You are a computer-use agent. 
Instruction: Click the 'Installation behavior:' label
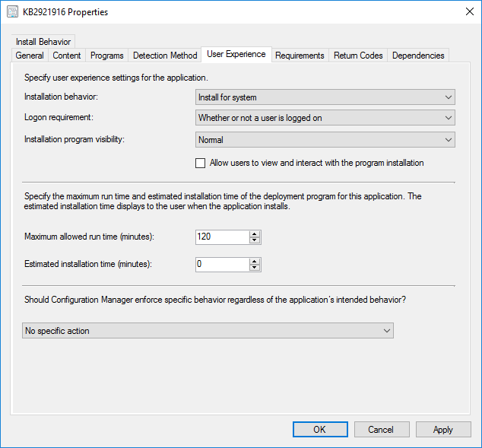(x=61, y=97)
